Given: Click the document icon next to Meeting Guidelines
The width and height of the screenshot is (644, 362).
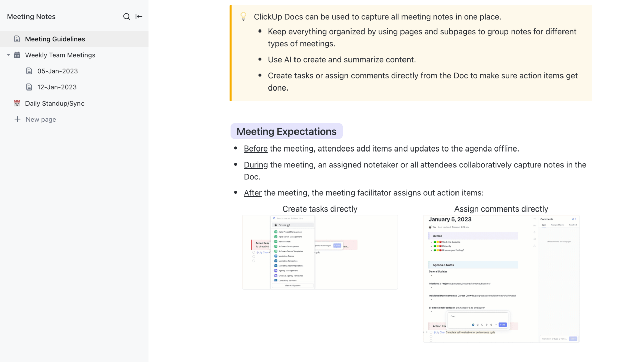Looking at the screenshot, I should click(x=17, y=39).
